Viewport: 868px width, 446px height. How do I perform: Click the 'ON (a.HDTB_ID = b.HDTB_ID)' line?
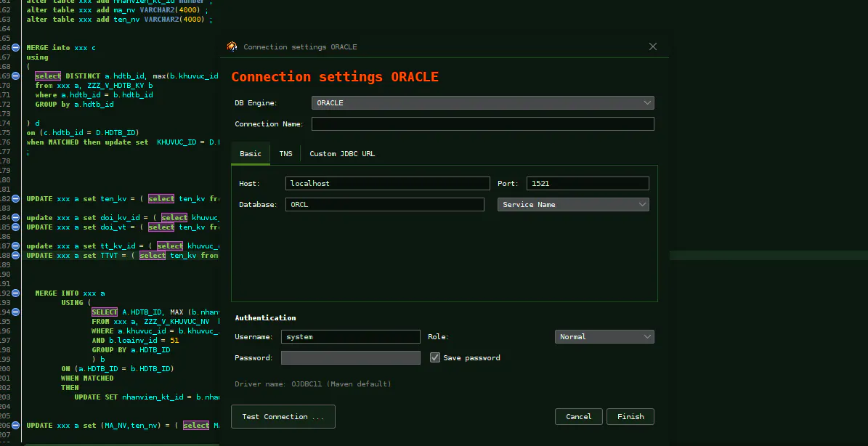pos(118,368)
